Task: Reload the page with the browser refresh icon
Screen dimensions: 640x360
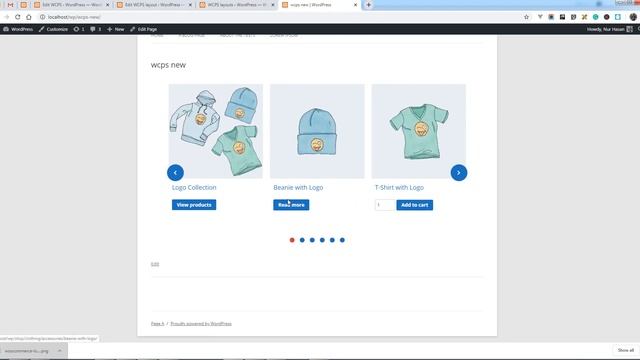Action: [18, 17]
